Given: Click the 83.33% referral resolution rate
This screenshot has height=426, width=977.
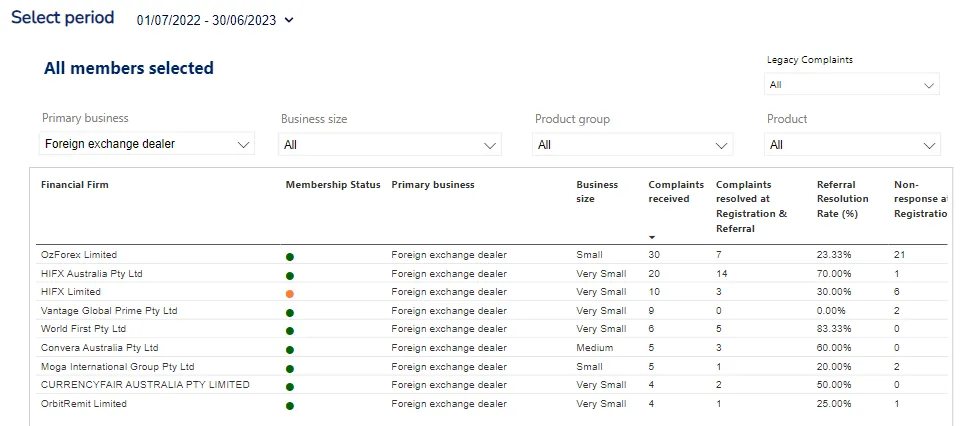Looking at the screenshot, I should pyautogui.click(x=834, y=329).
